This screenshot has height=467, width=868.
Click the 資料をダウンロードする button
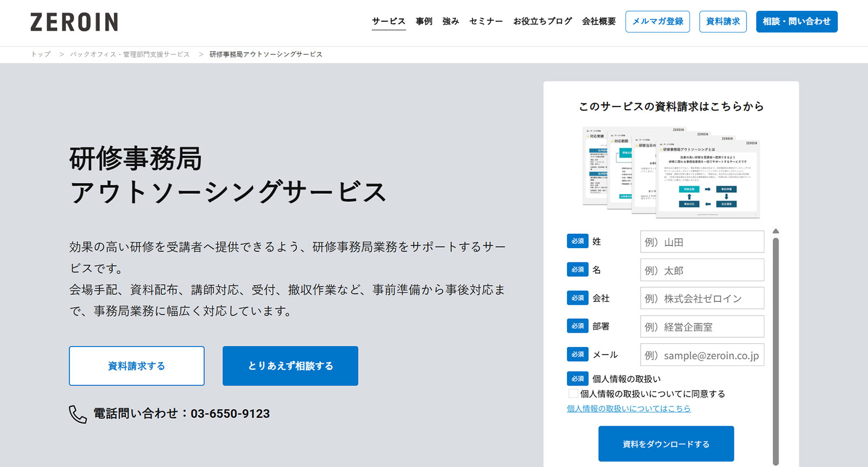pyautogui.click(x=666, y=444)
